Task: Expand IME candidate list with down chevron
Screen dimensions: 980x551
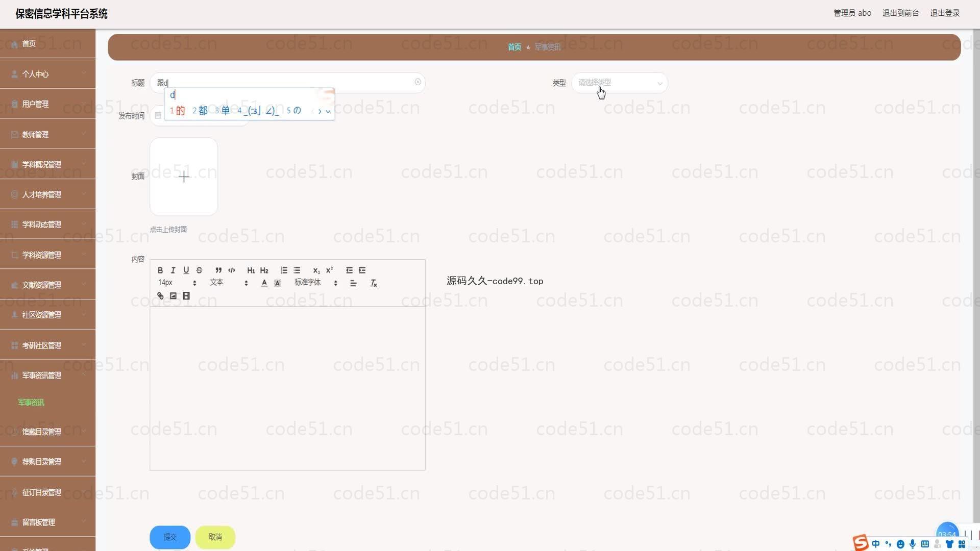Action: pos(328,111)
